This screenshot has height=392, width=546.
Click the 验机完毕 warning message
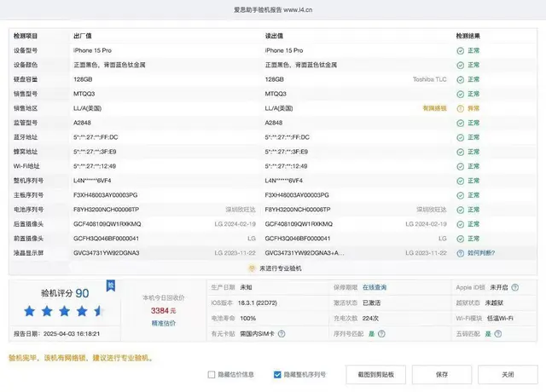click(81, 358)
